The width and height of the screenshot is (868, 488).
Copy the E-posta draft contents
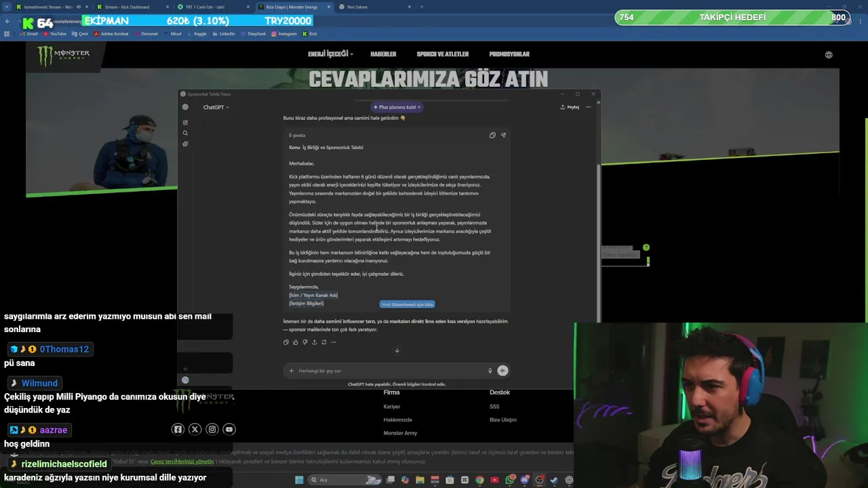coord(492,135)
